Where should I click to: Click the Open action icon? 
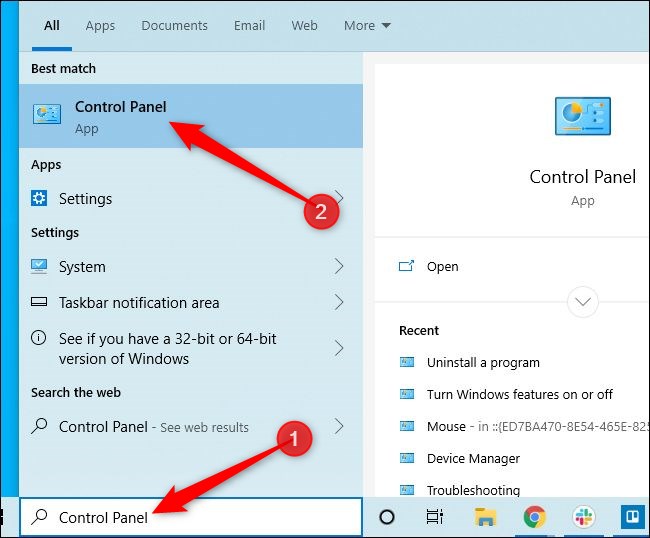click(406, 266)
